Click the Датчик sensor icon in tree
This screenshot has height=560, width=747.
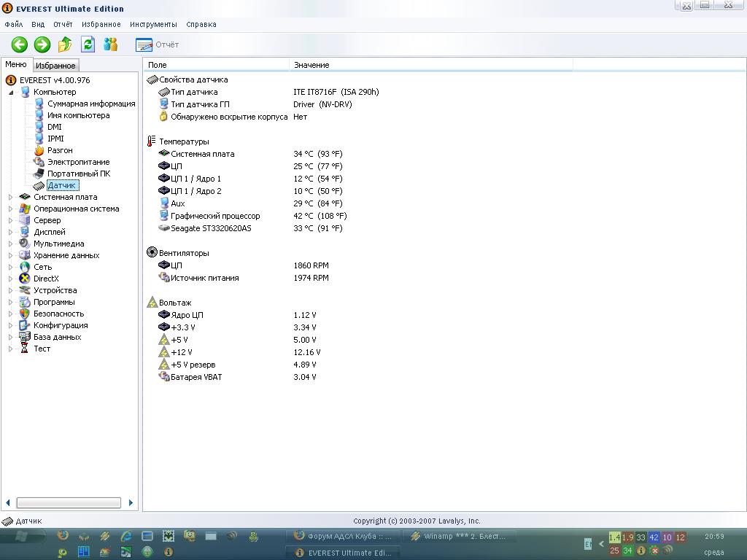39,186
